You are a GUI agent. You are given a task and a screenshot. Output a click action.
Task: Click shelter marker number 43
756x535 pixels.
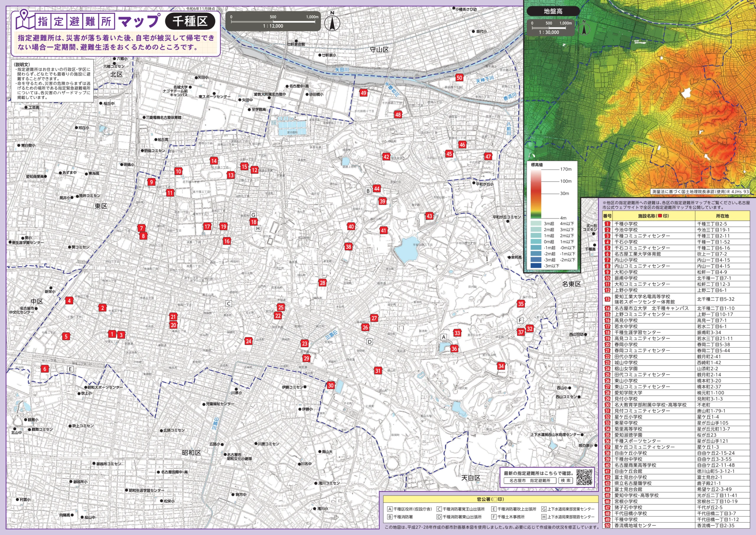(429, 216)
